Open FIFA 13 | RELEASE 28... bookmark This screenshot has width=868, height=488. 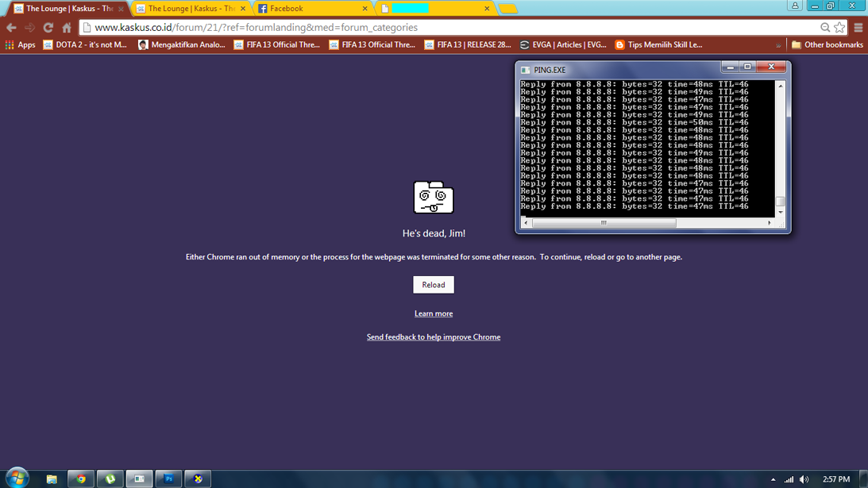[x=468, y=44]
